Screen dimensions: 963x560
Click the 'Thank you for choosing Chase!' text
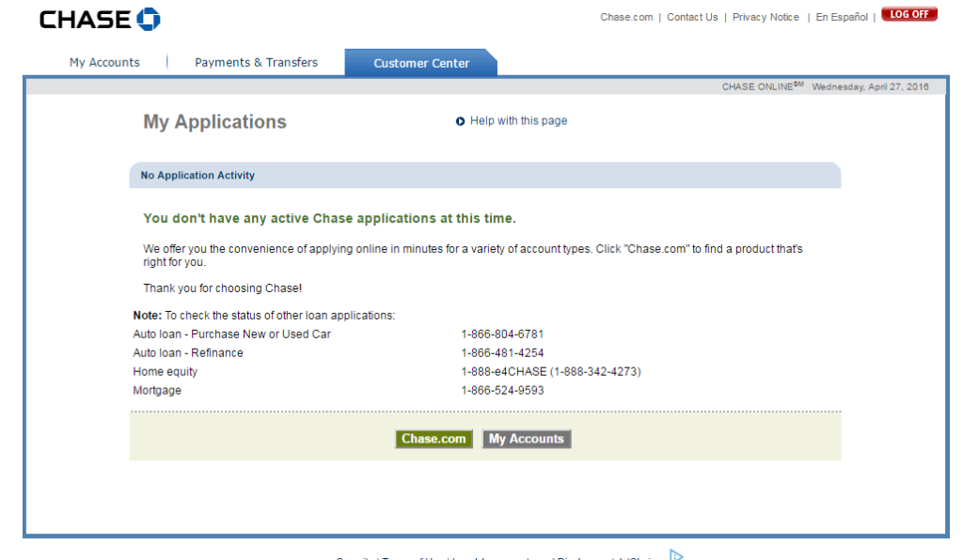coord(222,288)
